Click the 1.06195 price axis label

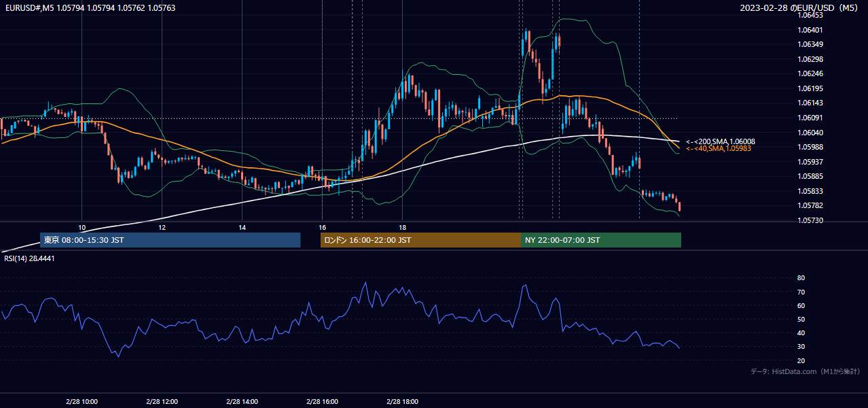click(810, 88)
